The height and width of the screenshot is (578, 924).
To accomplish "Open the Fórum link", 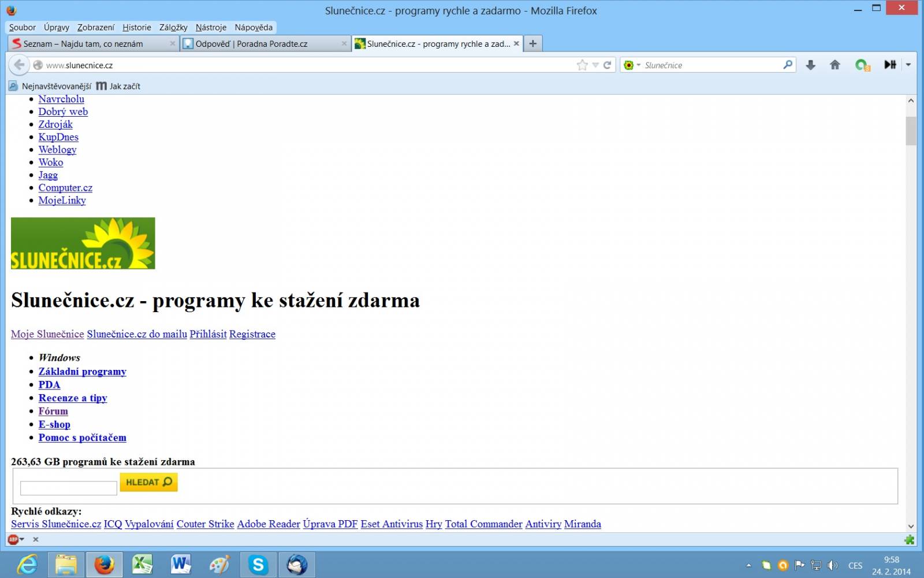I will (x=53, y=412).
